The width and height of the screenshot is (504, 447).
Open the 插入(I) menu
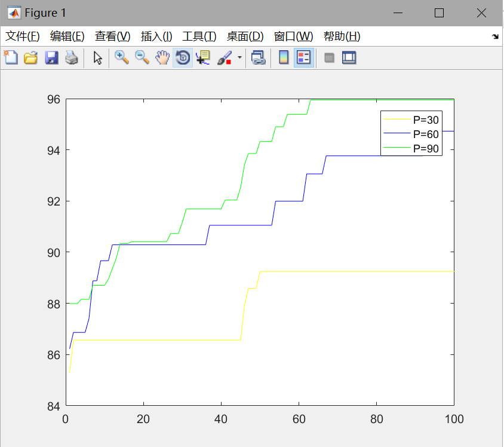coord(156,36)
